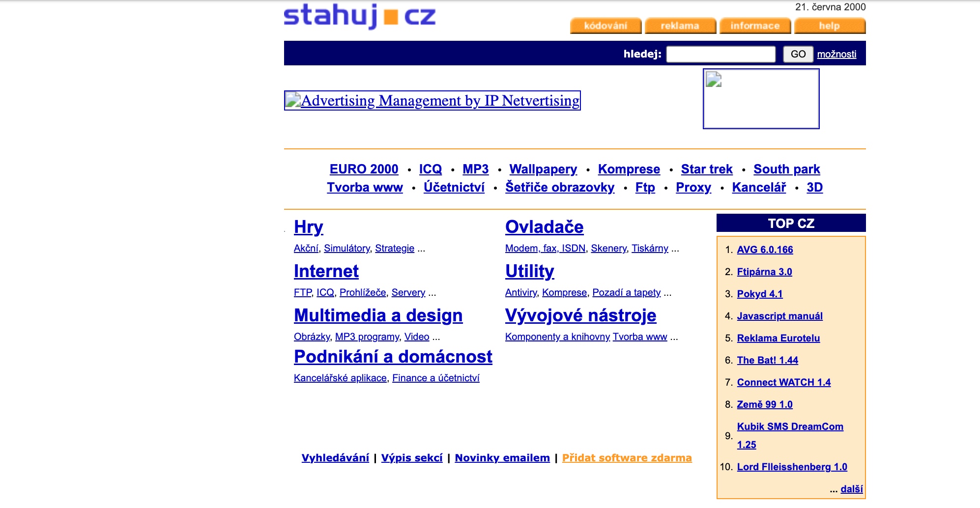Open The Bat! 1.44 entry

click(768, 360)
